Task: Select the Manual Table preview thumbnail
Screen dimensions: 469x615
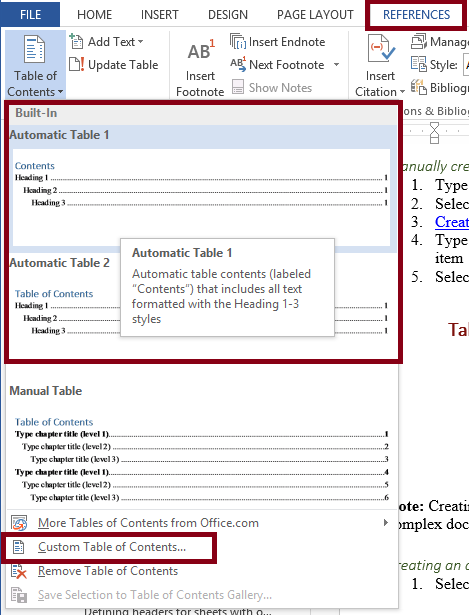Action: click(202, 460)
